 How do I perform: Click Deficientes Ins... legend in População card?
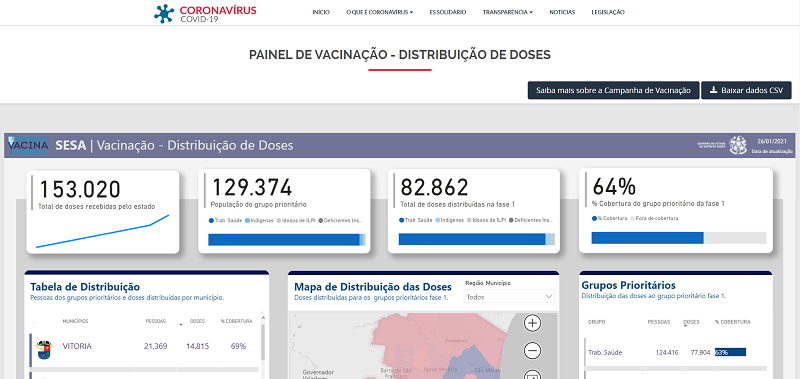[340, 220]
